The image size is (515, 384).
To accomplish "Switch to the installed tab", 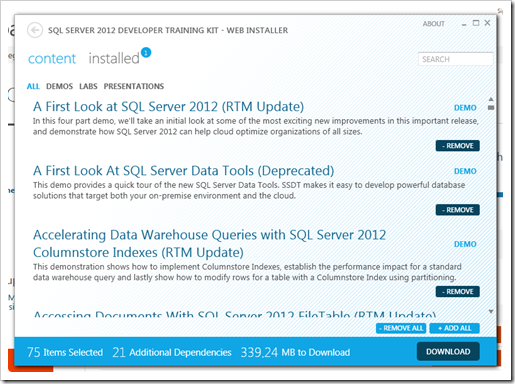I will click(x=114, y=59).
